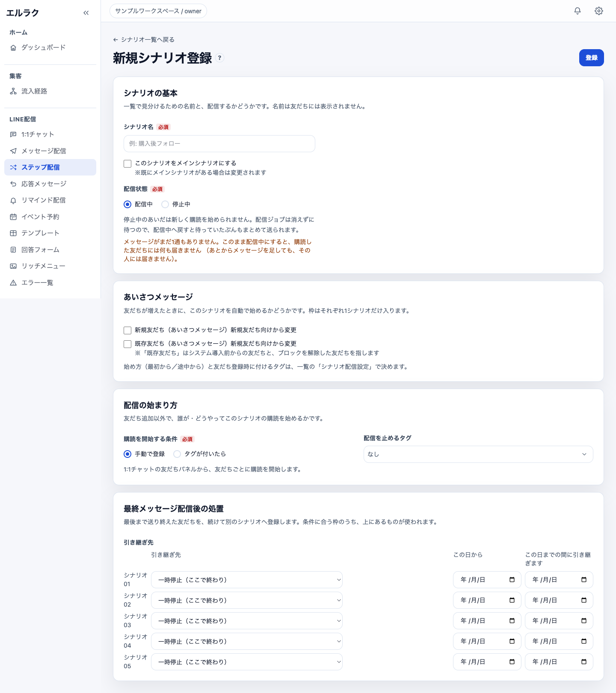The image size is (616, 693).
Task: Click the ダッシュボード home icon
Action: [13, 47]
